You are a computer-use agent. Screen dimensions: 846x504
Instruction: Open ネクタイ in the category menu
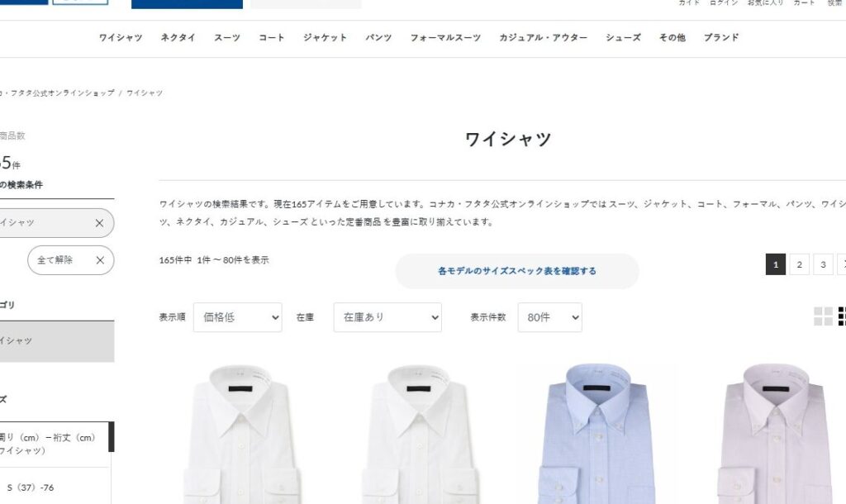click(x=178, y=38)
